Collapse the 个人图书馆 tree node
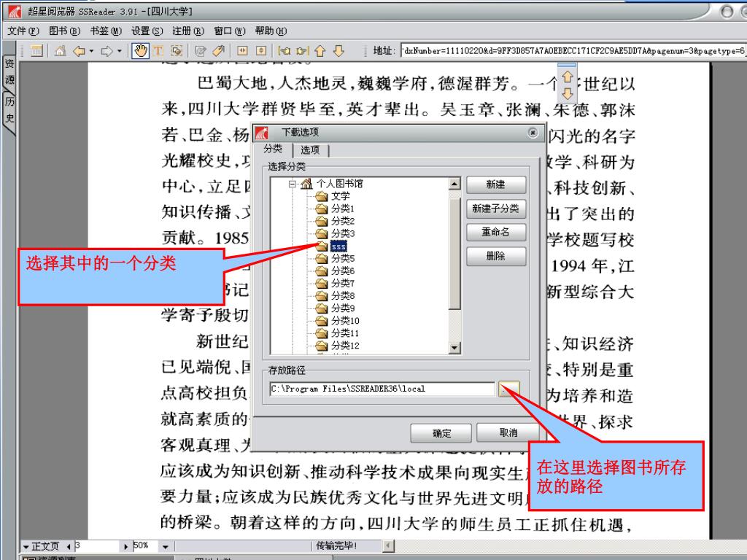Viewport: 747px width, 560px height. [293, 184]
